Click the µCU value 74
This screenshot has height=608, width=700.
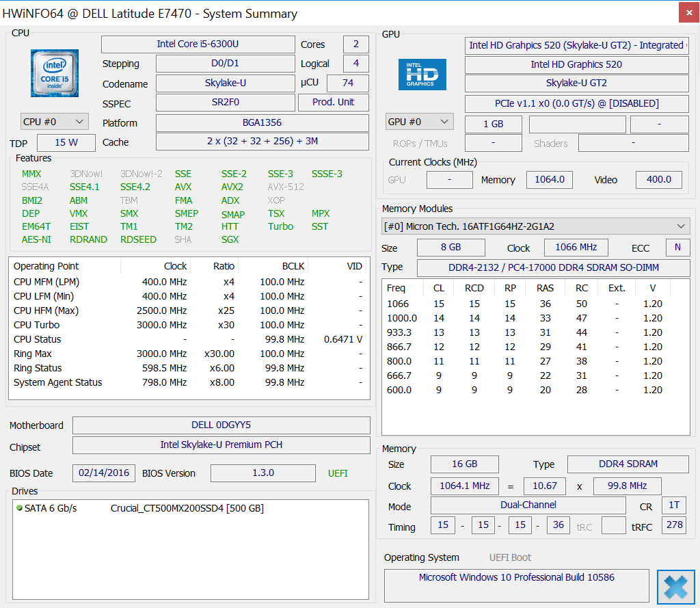pos(348,83)
